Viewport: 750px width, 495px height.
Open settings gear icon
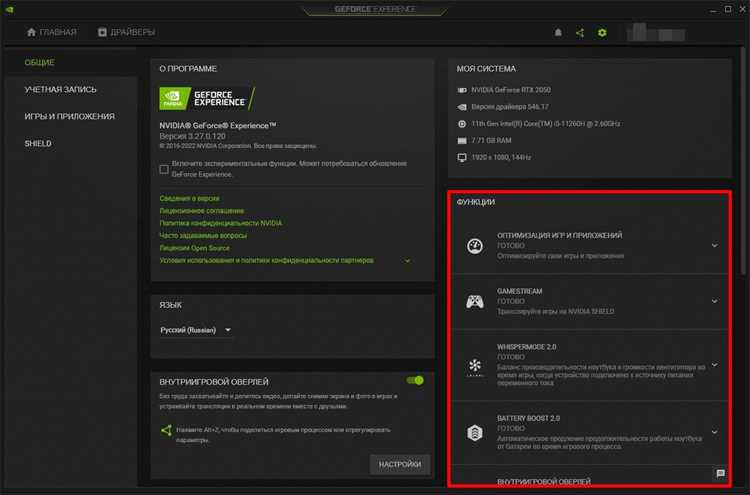tap(602, 33)
